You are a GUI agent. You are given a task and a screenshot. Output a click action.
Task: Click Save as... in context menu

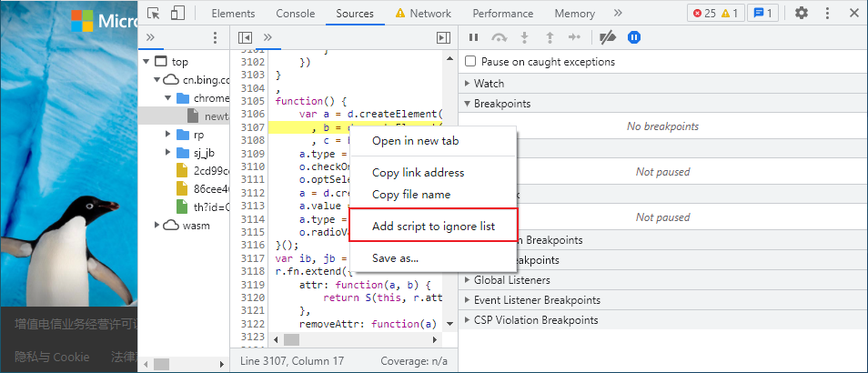coord(395,258)
